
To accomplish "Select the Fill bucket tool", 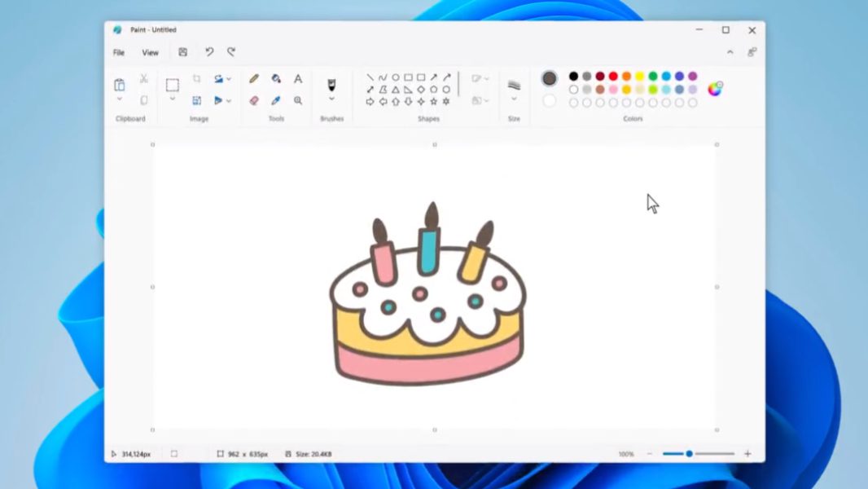I will [276, 79].
